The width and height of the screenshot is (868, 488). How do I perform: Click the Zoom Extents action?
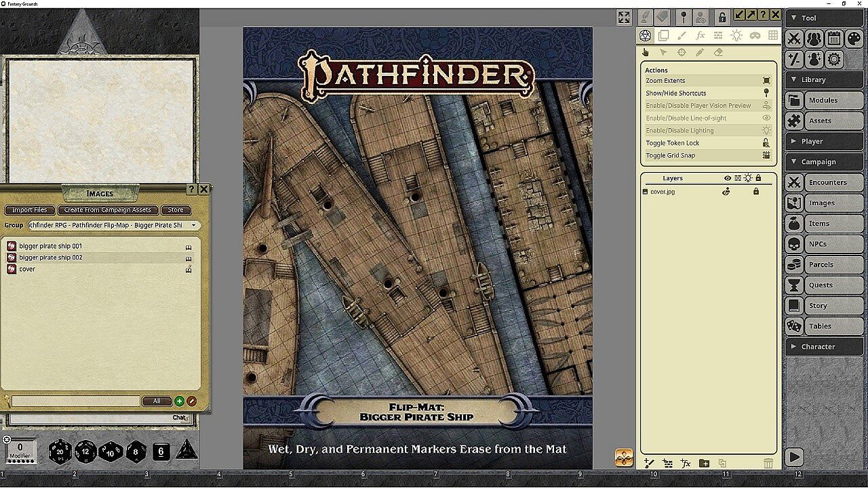(x=708, y=81)
